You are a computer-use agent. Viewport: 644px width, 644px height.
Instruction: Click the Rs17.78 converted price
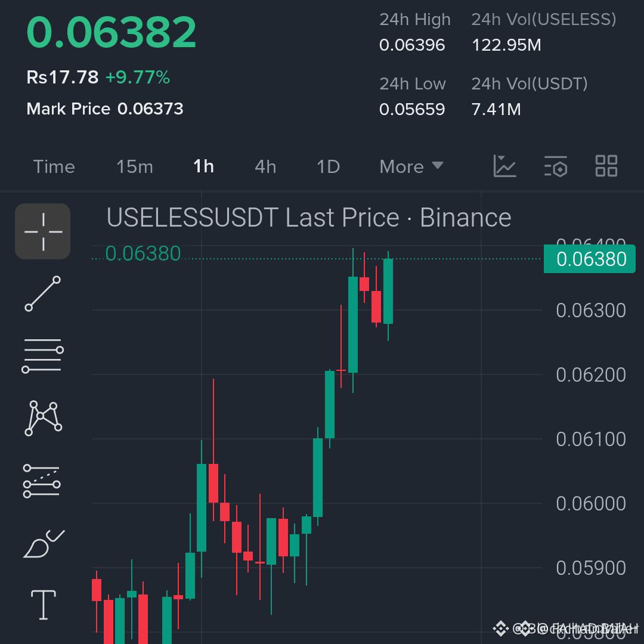(63, 77)
